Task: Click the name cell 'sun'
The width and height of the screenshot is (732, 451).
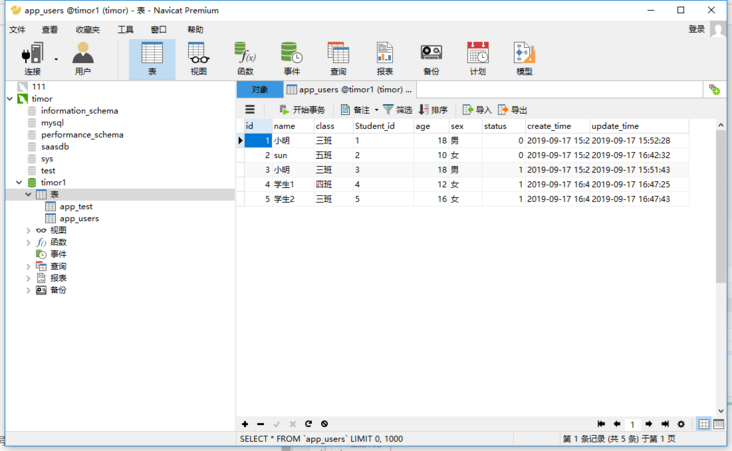Action: pos(293,155)
